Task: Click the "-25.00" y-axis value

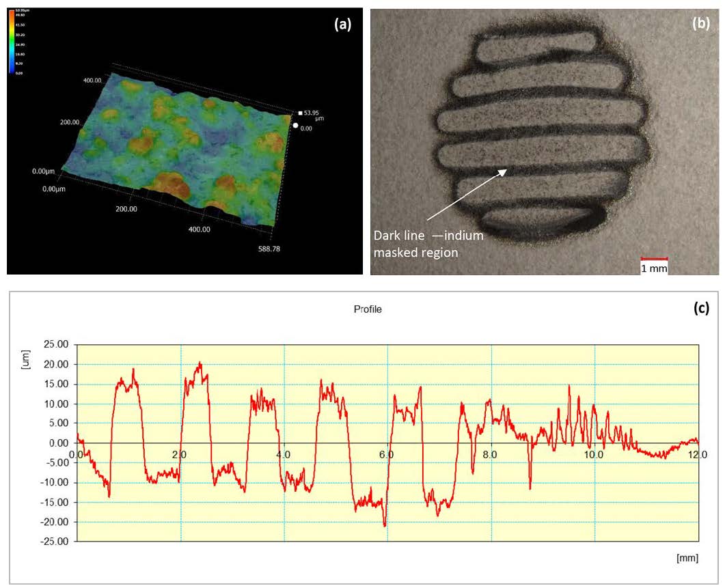Action: pos(54,542)
